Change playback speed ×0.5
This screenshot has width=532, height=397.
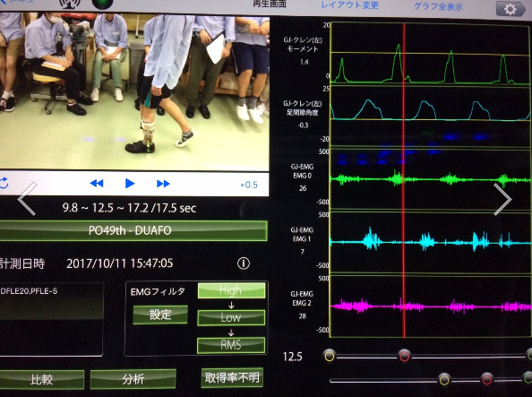pyautogui.click(x=249, y=186)
